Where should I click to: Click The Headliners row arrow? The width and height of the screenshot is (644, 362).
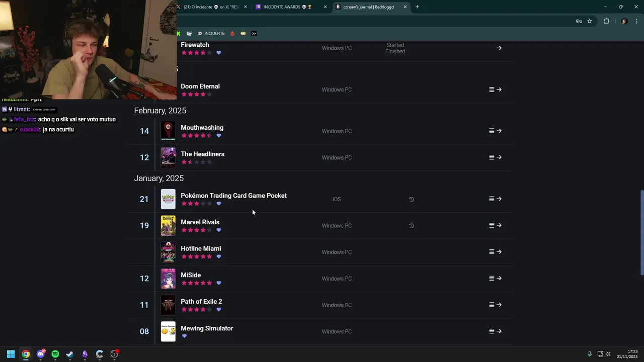pyautogui.click(x=499, y=157)
